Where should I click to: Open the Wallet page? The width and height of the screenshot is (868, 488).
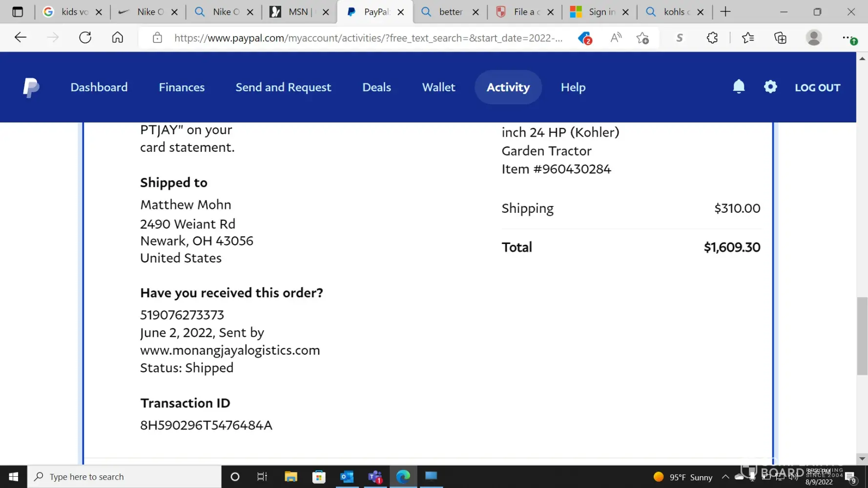click(438, 87)
